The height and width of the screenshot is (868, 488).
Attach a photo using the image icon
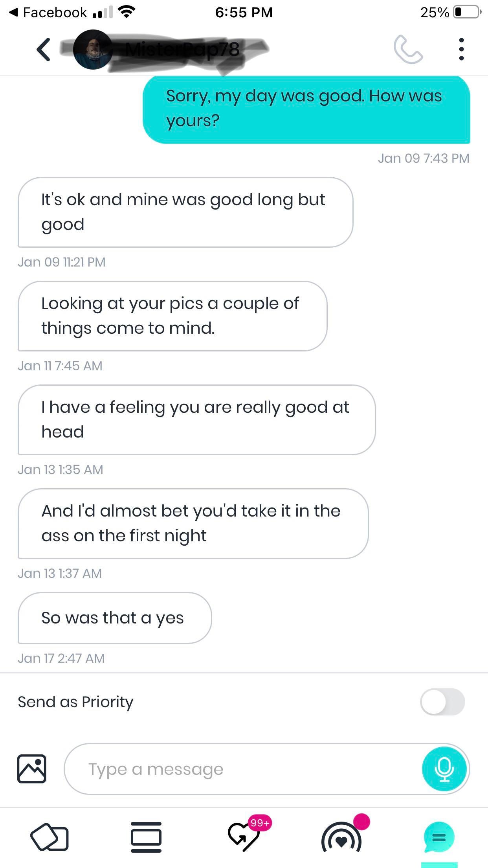click(x=32, y=769)
